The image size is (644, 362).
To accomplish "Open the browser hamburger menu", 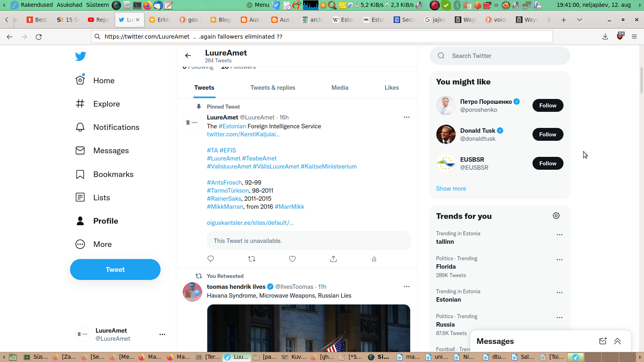I will pyautogui.click(x=634, y=37).
